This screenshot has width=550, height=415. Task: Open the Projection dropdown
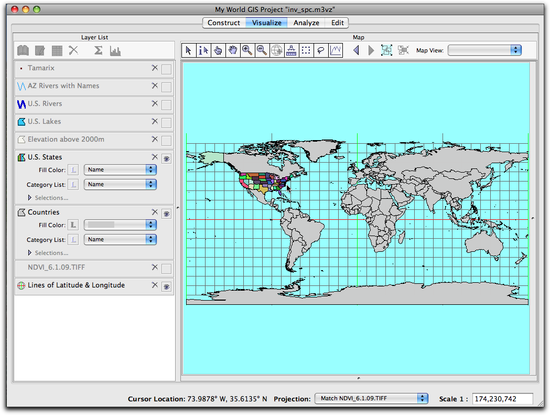click(371, 399)
